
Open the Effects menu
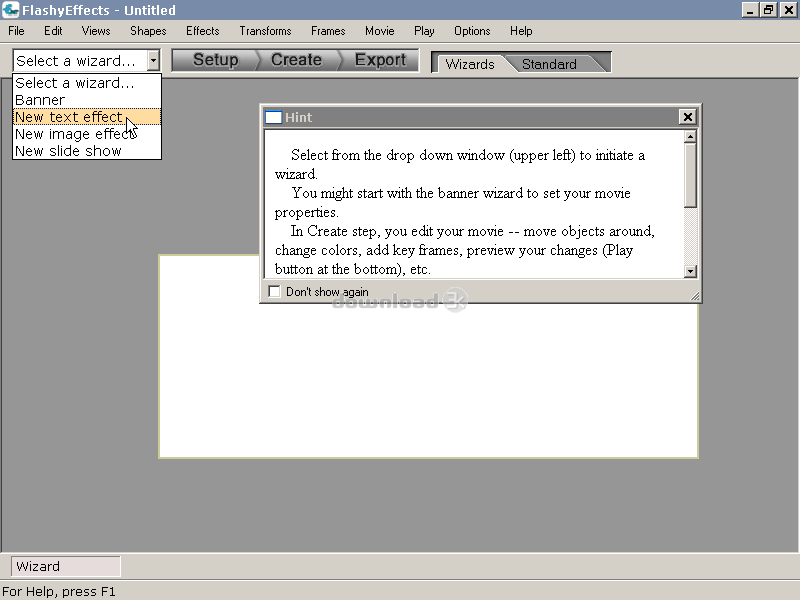coord(202,31)
